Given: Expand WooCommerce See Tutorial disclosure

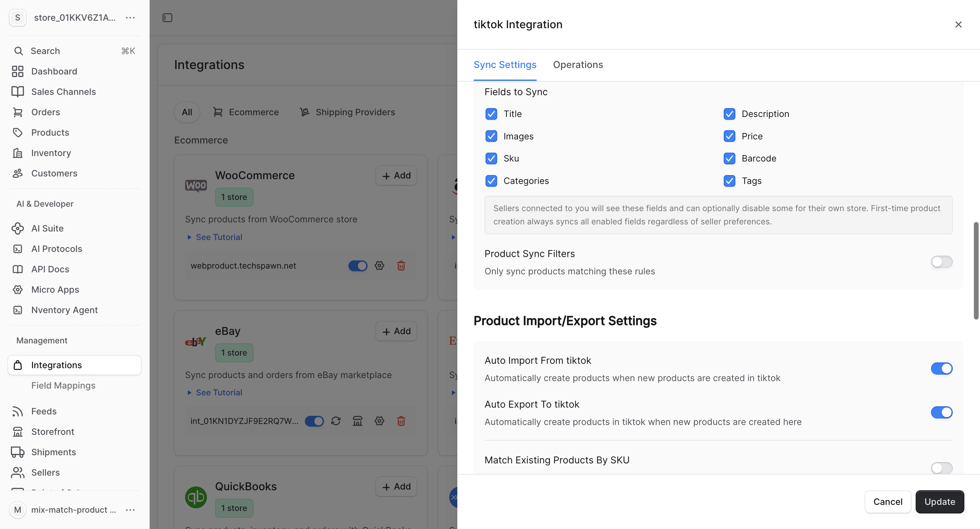Looking at the screenshot, I should (215, 237).
